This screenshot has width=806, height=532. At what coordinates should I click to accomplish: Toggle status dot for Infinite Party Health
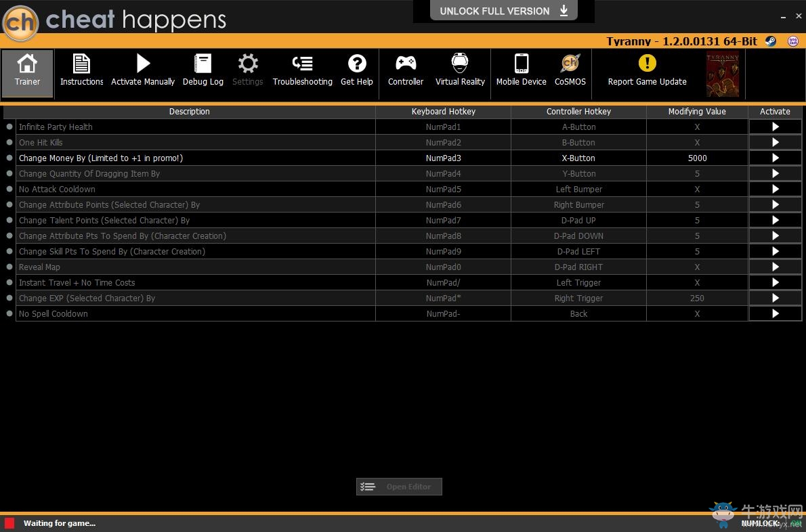9,127
